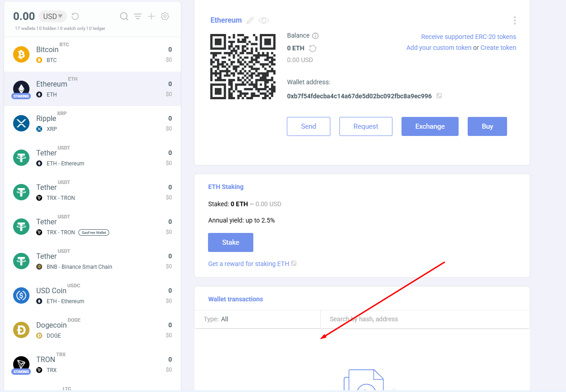Open the transaction Type filter dropdown
566x392 pixels.
[257, 319]
